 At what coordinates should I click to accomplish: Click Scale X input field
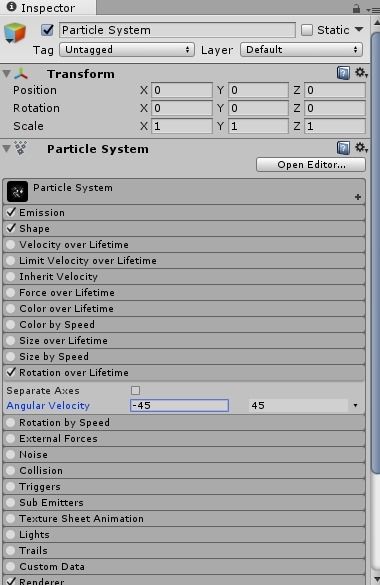click(x=182, y=126)
